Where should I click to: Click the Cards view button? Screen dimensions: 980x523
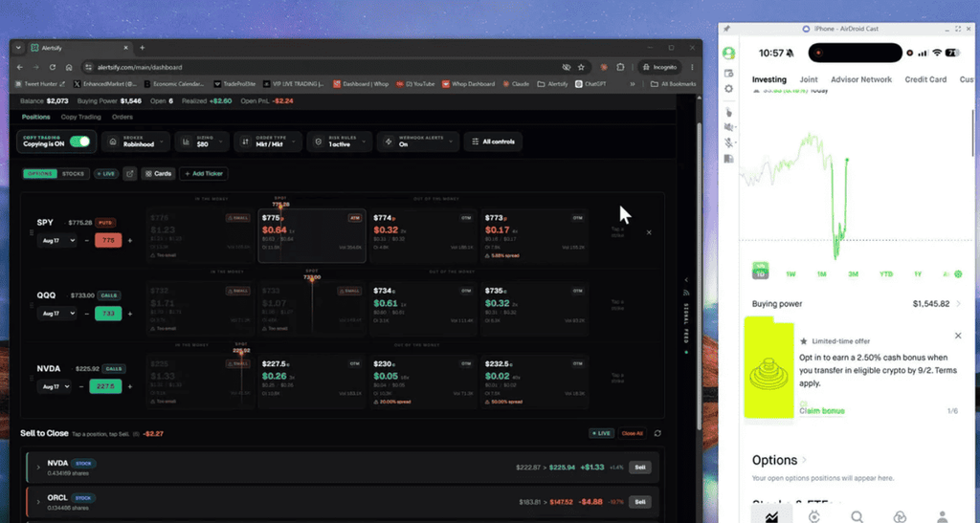click(158, 173)
